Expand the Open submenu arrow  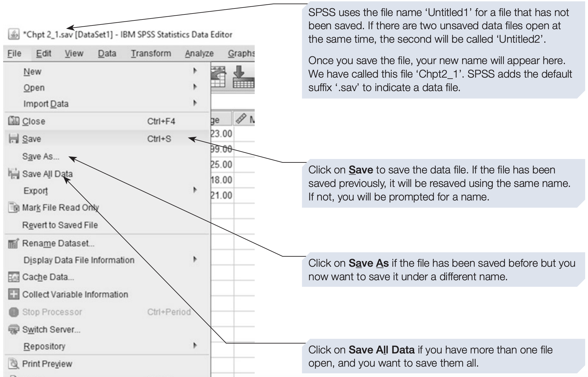(x=195, y=87)
